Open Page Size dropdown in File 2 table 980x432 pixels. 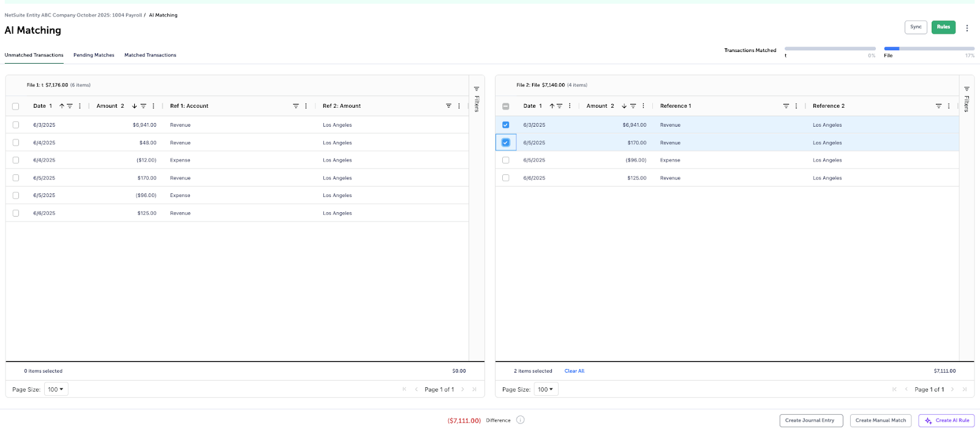pyautogui.click(x=545, y=389)
